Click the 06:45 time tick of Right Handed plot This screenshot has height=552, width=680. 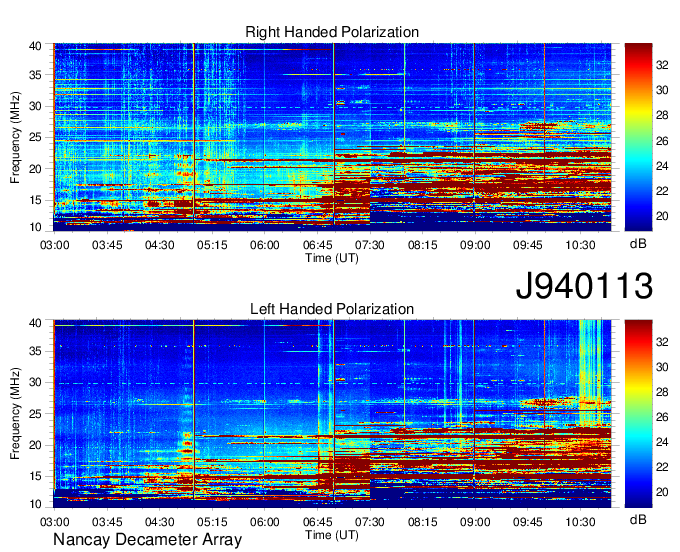pos(317,245)
